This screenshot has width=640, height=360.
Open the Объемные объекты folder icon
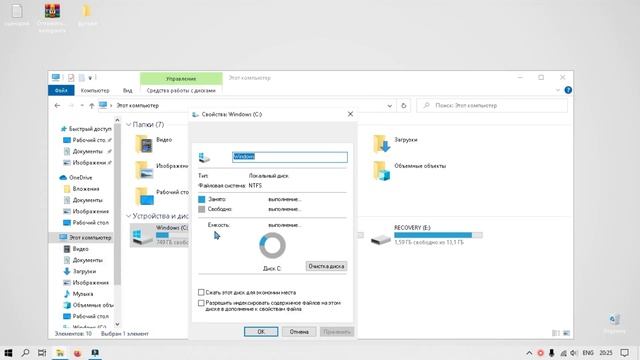pyautogui.click(x=382, y=170)
